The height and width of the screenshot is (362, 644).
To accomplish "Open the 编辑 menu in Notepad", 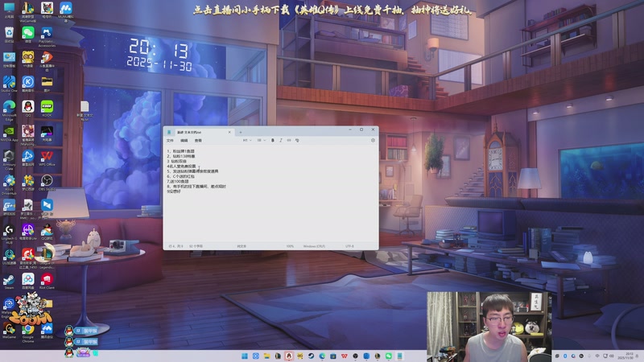I will 184,140.
